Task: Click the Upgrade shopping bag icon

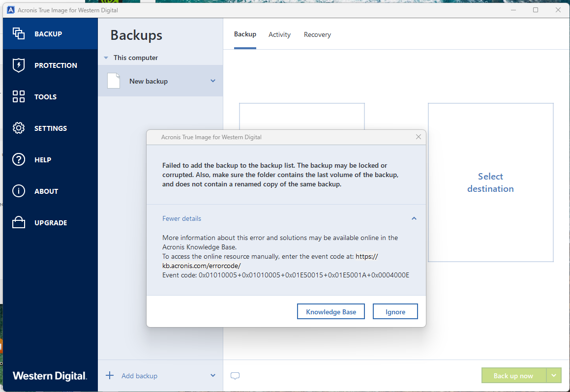Action: (x=19, y=222)
